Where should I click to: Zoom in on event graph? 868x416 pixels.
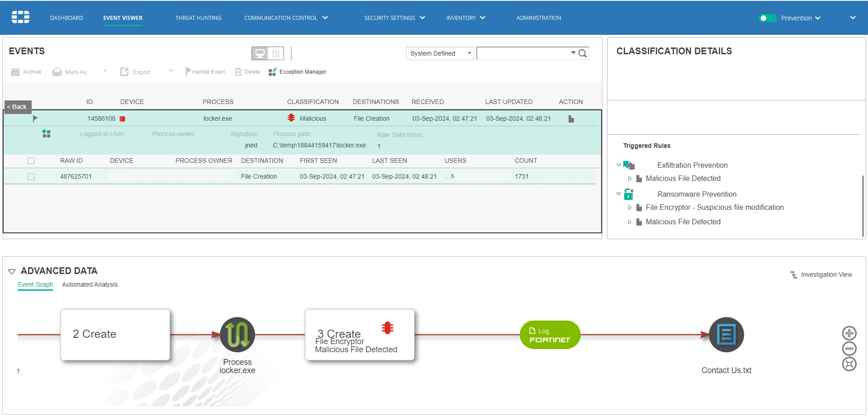click(849, 333)
